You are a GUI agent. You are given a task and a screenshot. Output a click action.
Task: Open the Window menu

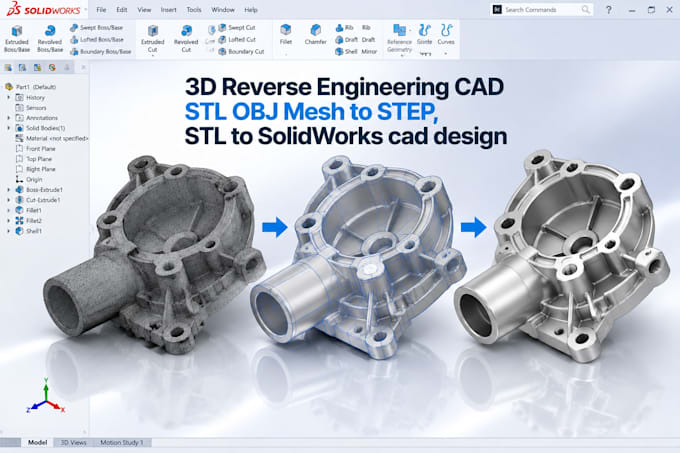pyautogui.click(x=223, y=10)
